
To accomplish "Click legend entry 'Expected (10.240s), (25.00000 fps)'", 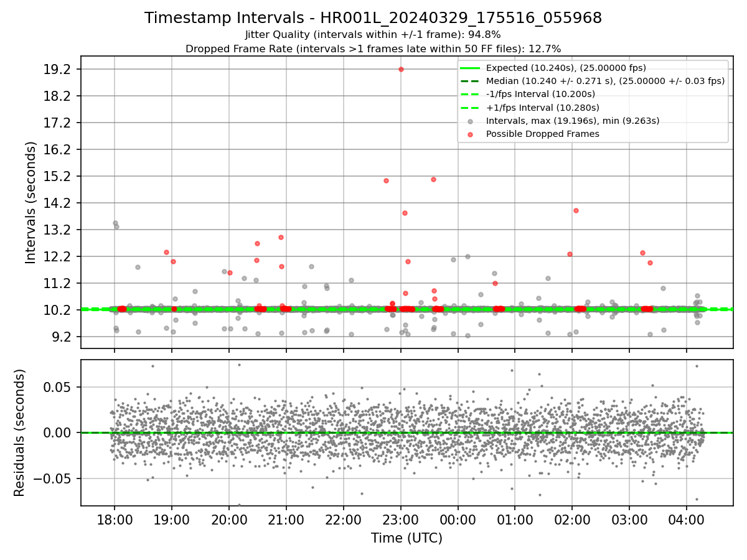I will coord(566,68).
